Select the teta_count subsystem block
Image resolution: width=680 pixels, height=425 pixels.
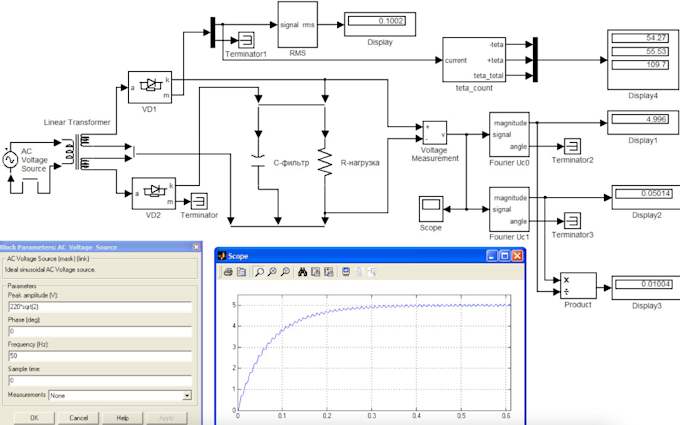coord(474,60)
